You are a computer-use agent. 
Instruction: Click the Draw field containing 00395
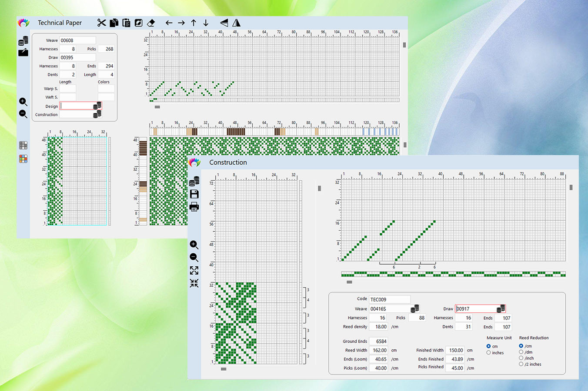pos(77,57)
